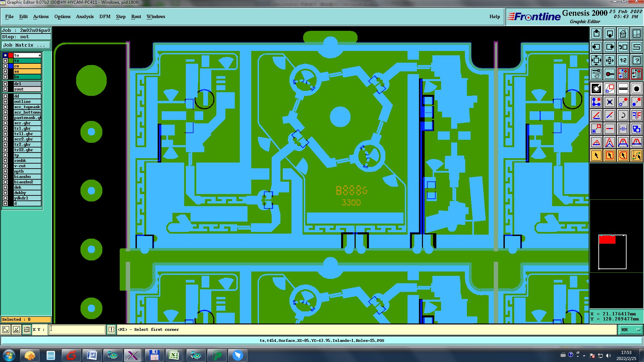Click the blue color swatch of cs layer

coord(11,66)
